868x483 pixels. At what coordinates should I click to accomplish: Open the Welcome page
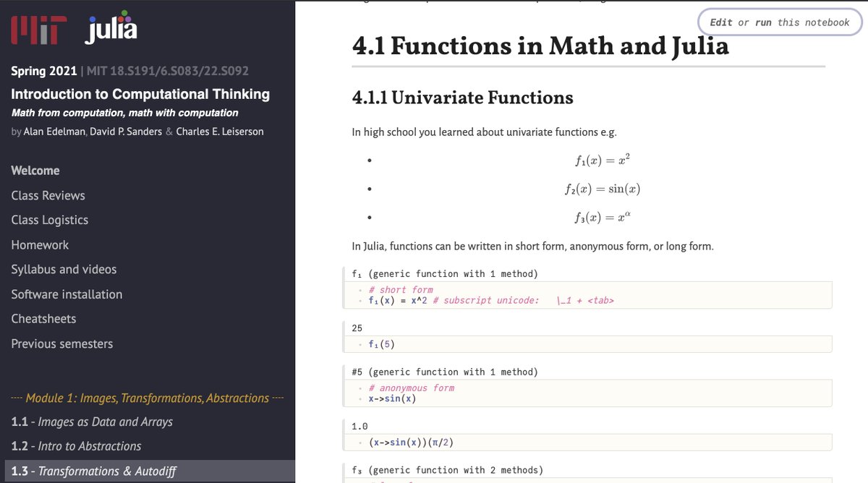35,170
